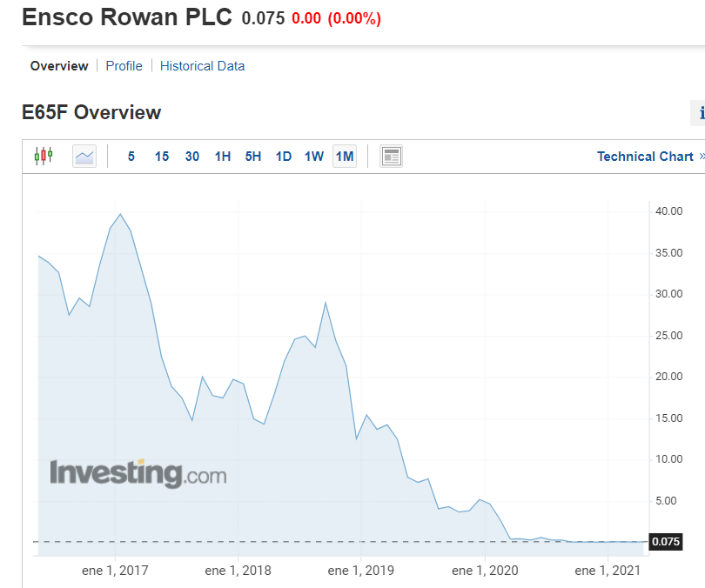705x588 pixels.
Task: Click the 40.00 price axis label
Action: click(x=668, y=211)
